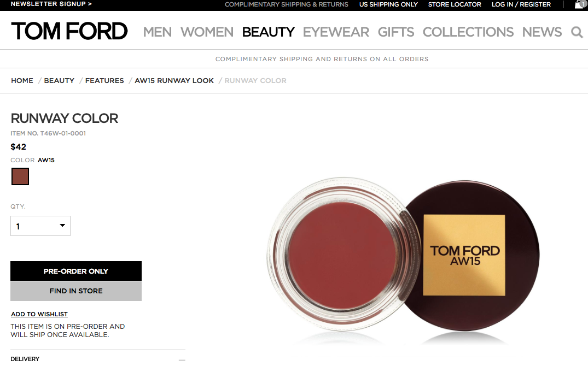588x366 pixels.
Task: Select the AW15 color swatch
Action: (20, 176)
